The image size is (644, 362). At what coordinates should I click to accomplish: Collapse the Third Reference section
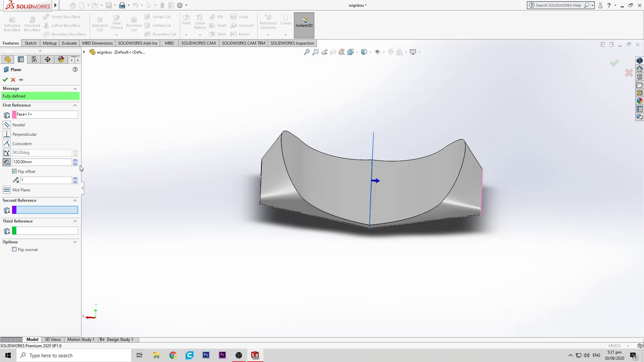click(x=75, y=221)
